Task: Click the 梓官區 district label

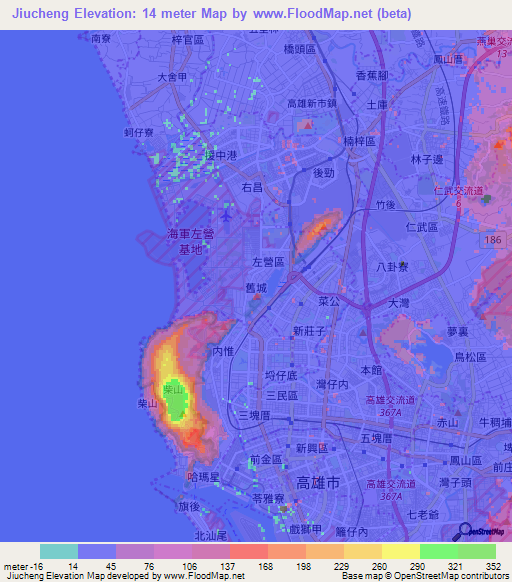Action: (x=187, y=40)
